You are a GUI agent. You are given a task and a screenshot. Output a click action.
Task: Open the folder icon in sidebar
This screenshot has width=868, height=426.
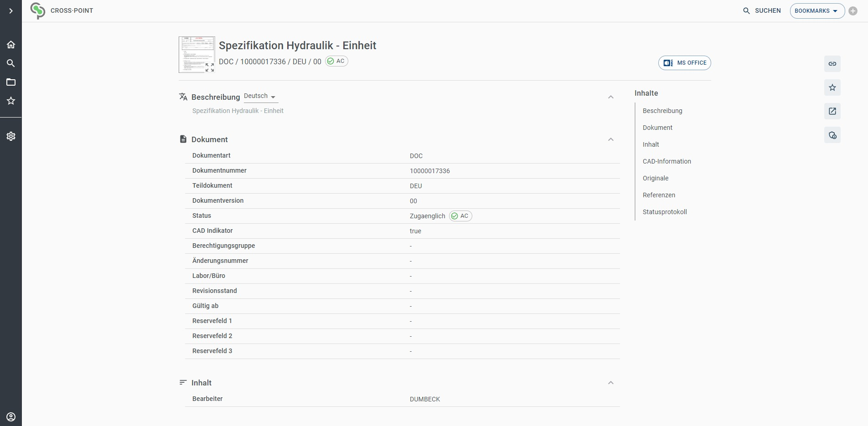11,82
